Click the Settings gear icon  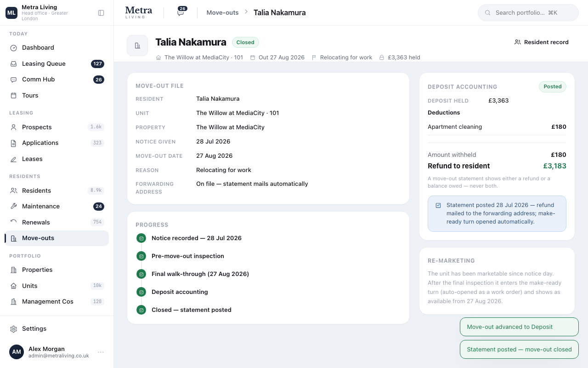pyautogui.click(x=14, y=329)
